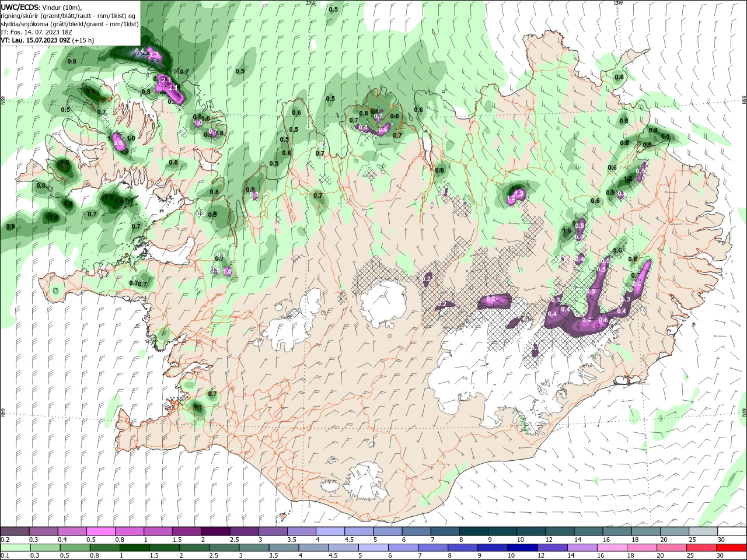Select the lavender 4 swatch in the upper legend row

330,531
